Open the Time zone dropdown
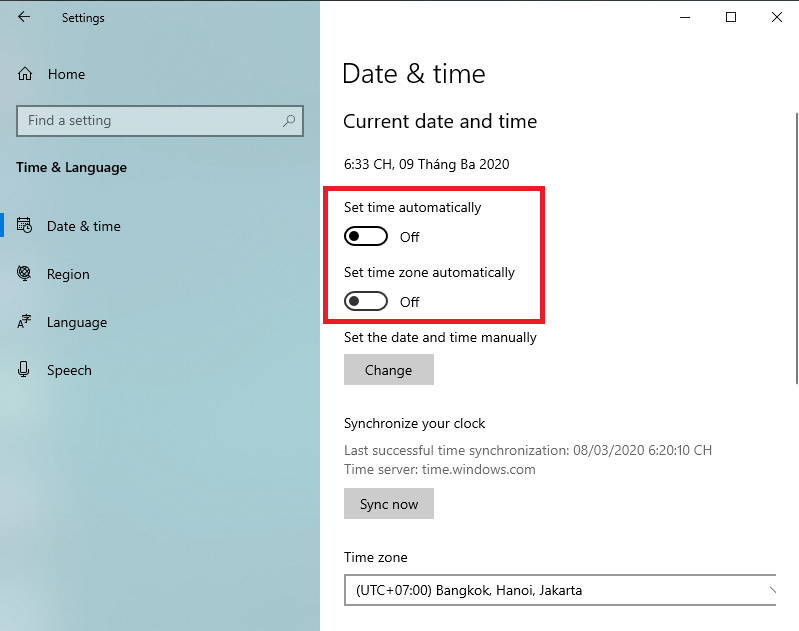The width and height of the screenshot is (799, 631). click(x=560, y=590)
